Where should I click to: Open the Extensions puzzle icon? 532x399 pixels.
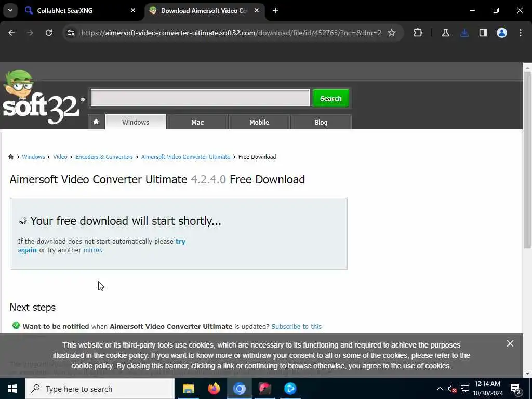pos(418,33)
